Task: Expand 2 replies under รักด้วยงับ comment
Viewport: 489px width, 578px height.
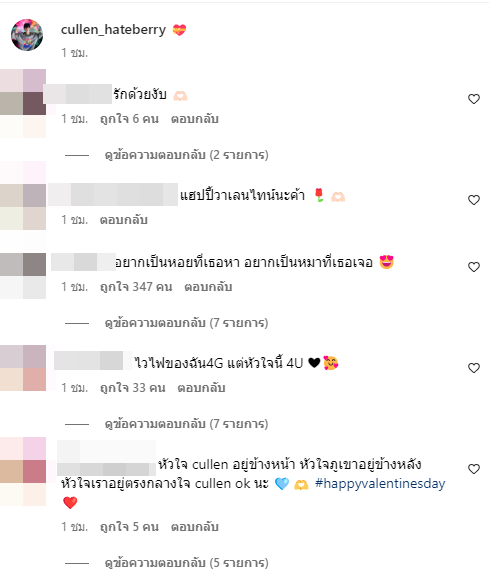Action: coord(186,155)
